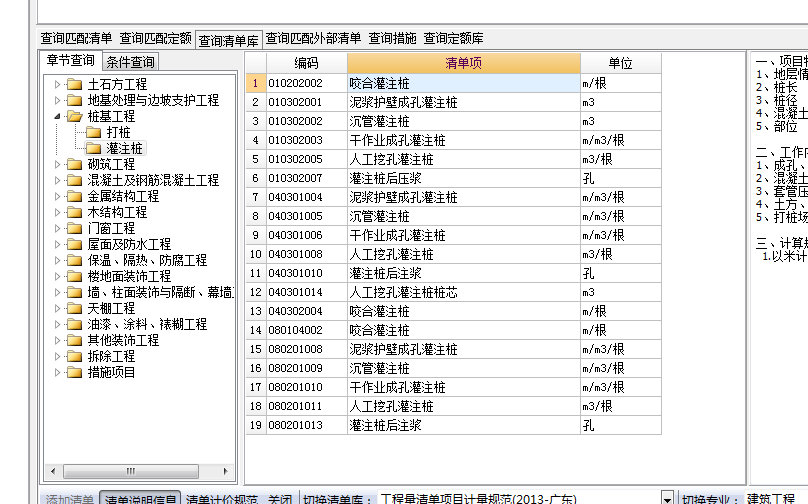Sort by 清单项 column header
The width and height of the screenshot is (808, 504).
464,63
